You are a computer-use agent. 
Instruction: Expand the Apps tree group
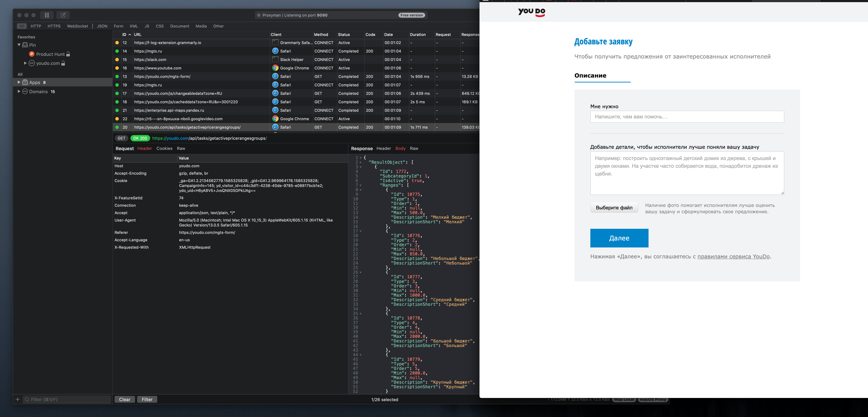(x=19, y=82)
